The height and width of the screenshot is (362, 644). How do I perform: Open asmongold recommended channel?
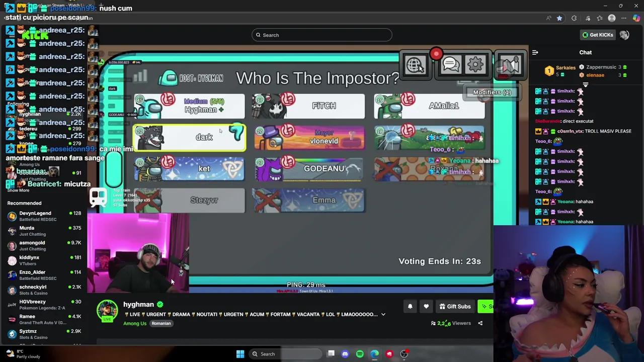click(44, 245)
